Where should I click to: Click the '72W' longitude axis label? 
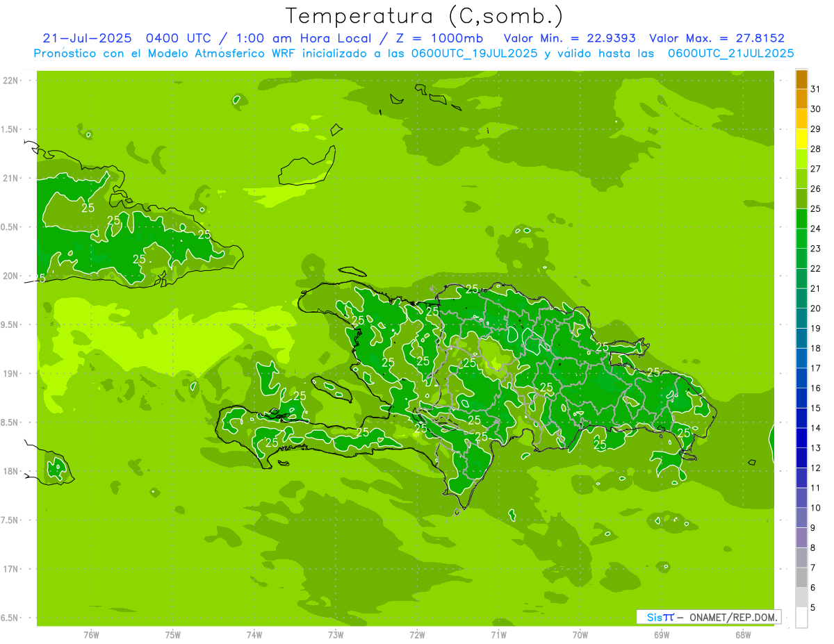point(417,635)
